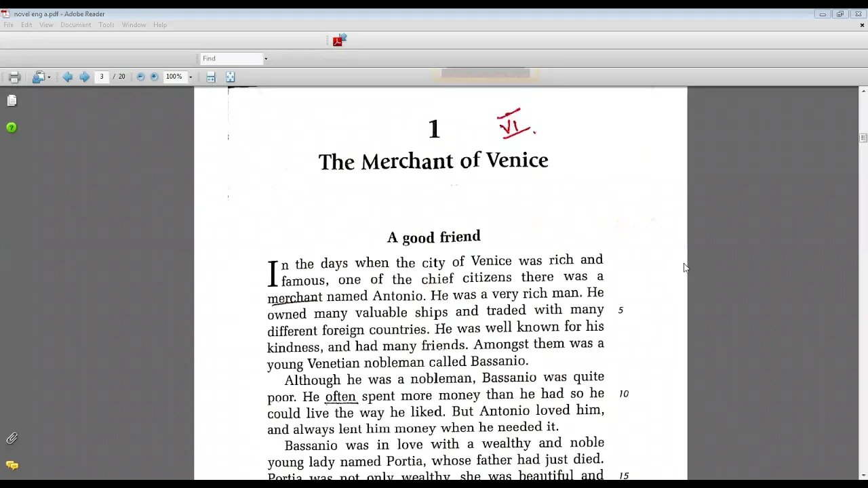Click the total page count '/ 20'
868x488 pixels.
point(119,77)
